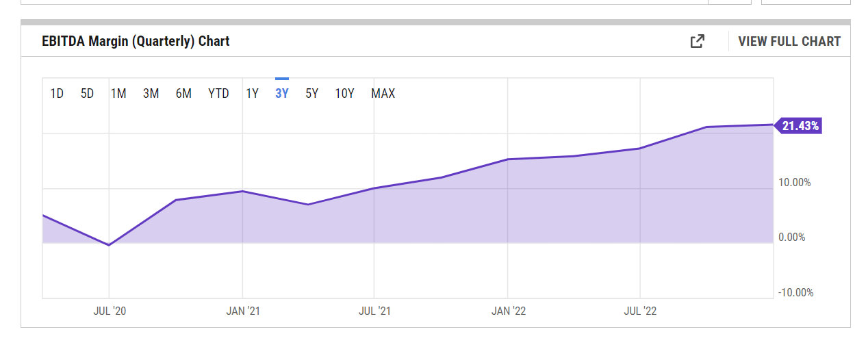Select the 1D time range
The height and width of the screenshot is (347, 868).
(x=57, y=93)
